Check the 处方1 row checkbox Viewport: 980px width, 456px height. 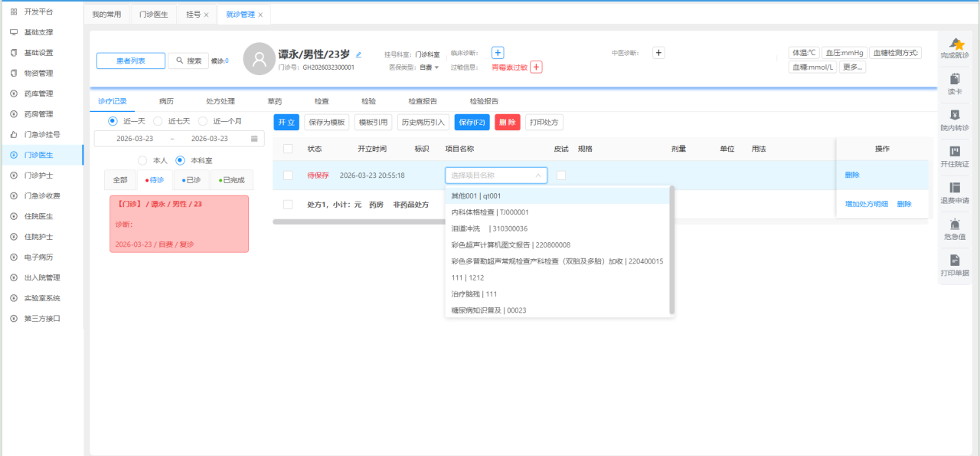coord(288,205)
